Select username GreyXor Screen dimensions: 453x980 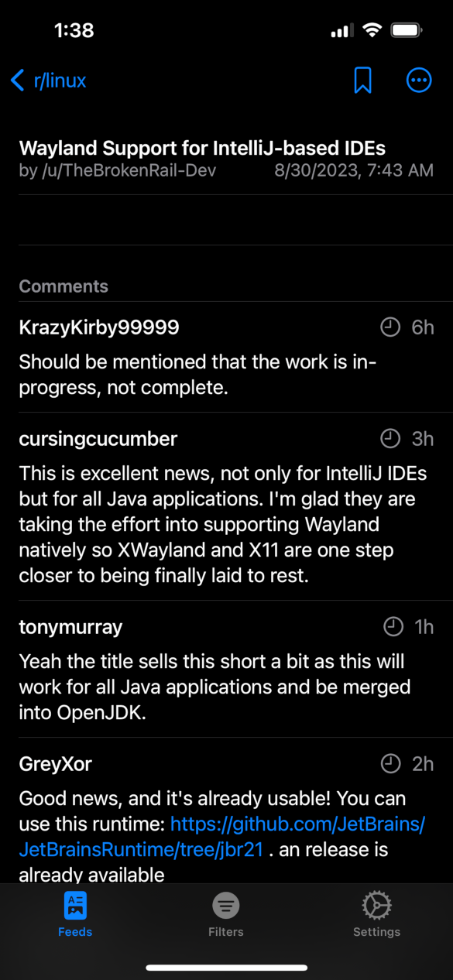56,764
